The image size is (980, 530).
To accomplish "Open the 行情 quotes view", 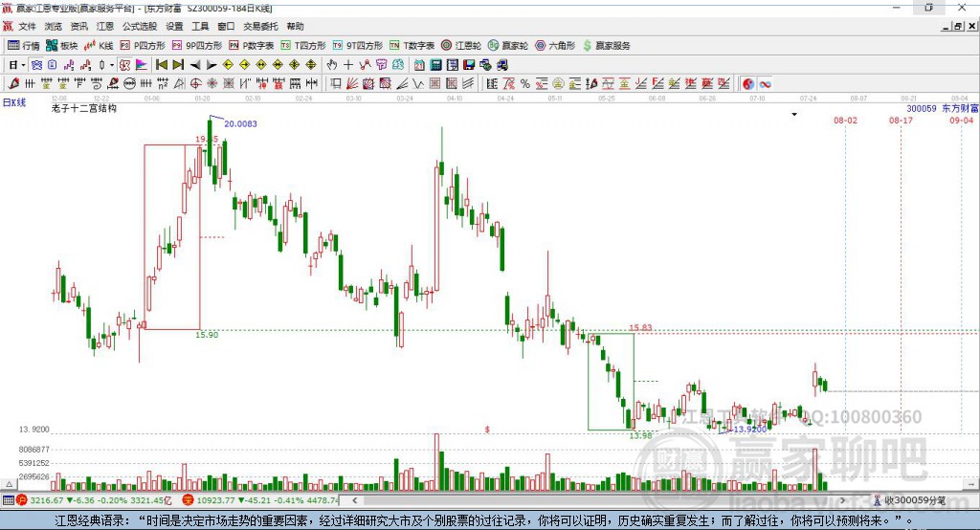I will click(x=23, y=46).
